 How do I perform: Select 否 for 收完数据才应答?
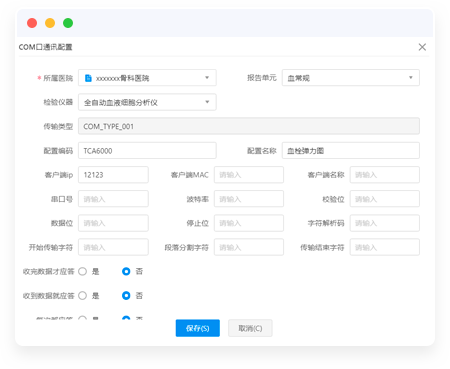pos(126,271)
